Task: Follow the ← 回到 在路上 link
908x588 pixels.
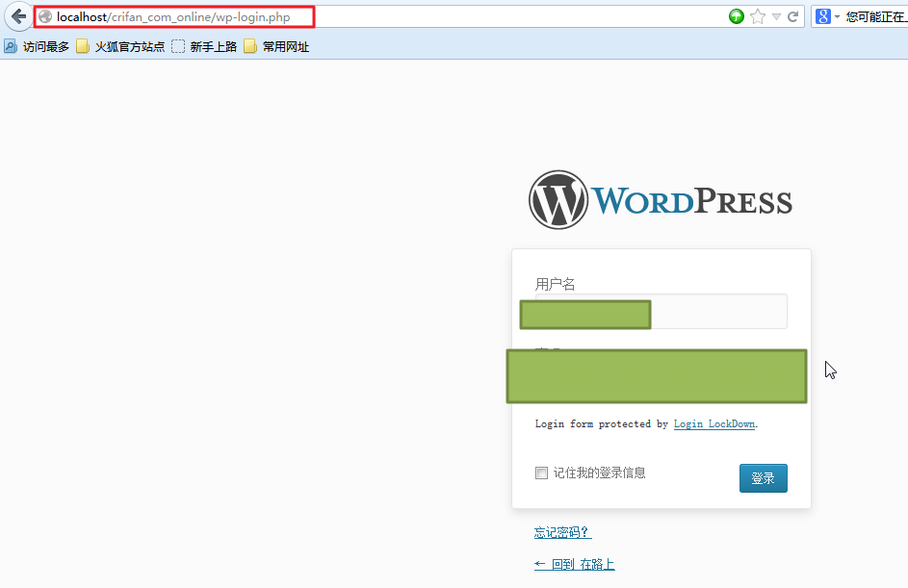Action: [575, 564]
